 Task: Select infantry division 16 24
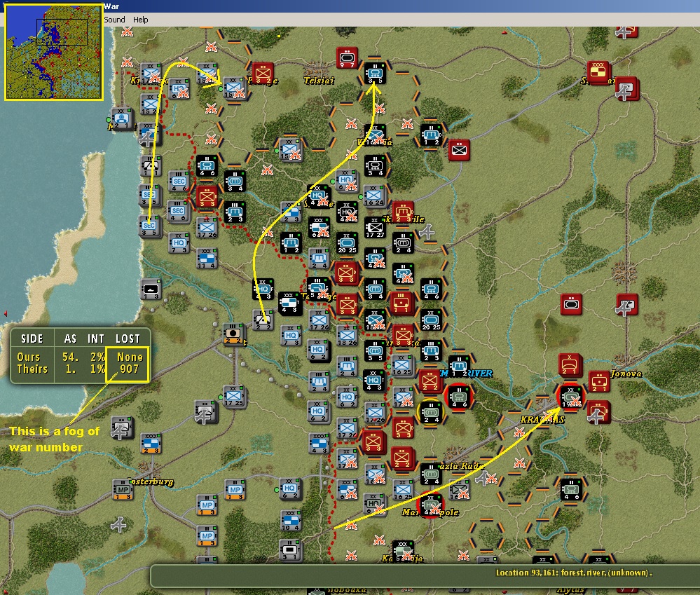pyautogui.click(x=374, y=195)
